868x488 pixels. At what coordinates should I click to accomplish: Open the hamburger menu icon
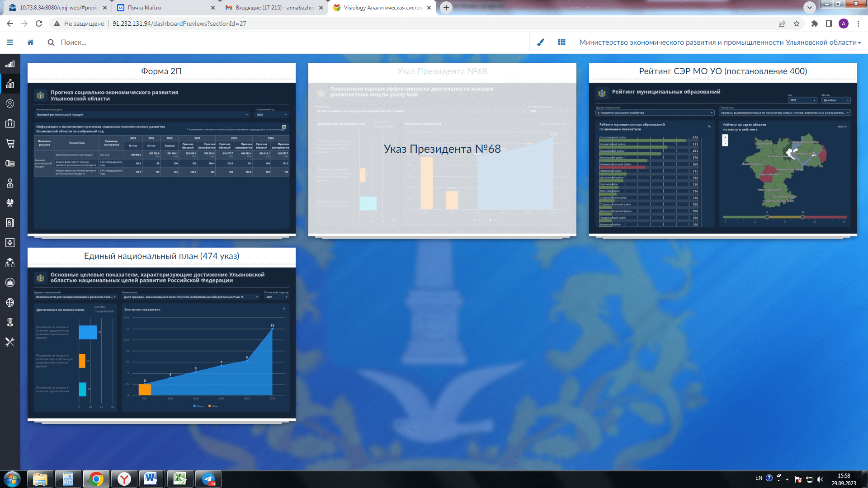pos(10,42)
